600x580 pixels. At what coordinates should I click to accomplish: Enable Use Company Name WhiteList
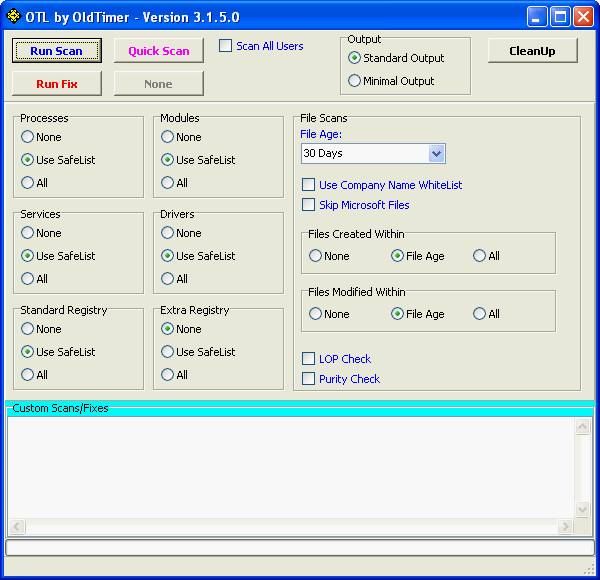pos(308,185)
